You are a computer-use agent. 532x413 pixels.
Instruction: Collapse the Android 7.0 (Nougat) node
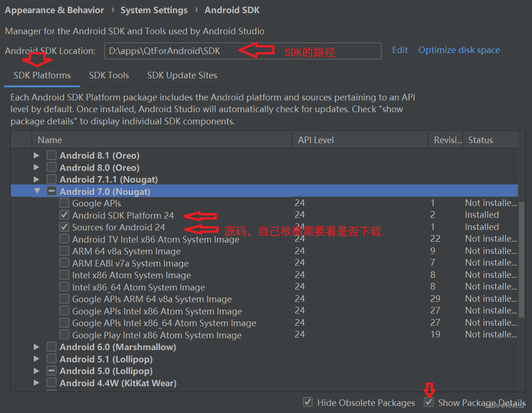click(37, 191)
